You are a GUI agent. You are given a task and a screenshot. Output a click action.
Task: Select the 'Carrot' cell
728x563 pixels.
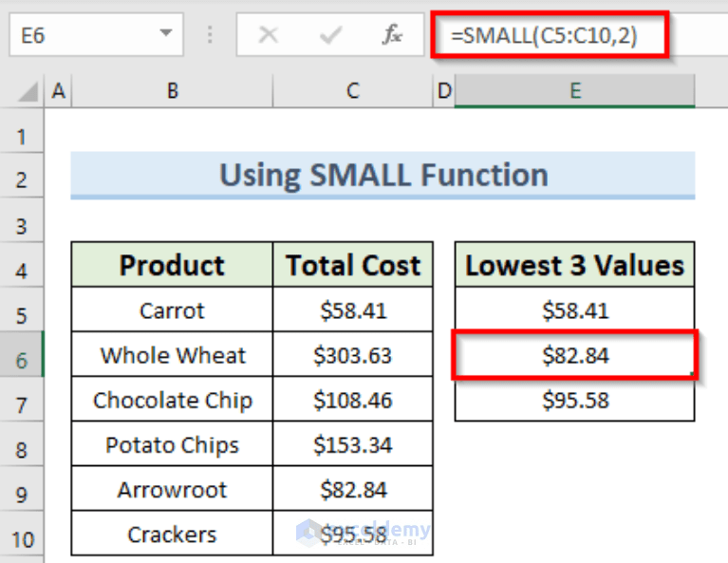pos(172,310)
